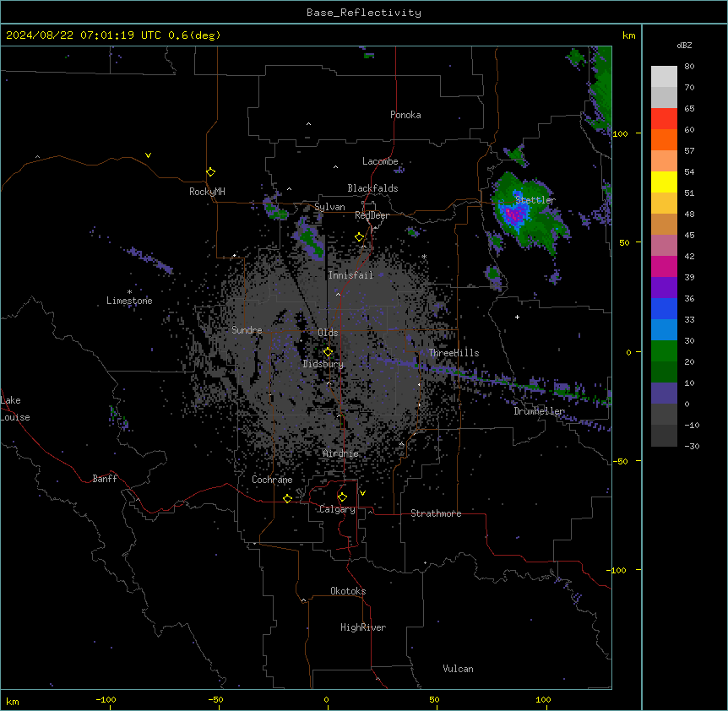Click the Okotoks town label
The image size is (728, 711).
pyautogui.click(x=348, y=591)
